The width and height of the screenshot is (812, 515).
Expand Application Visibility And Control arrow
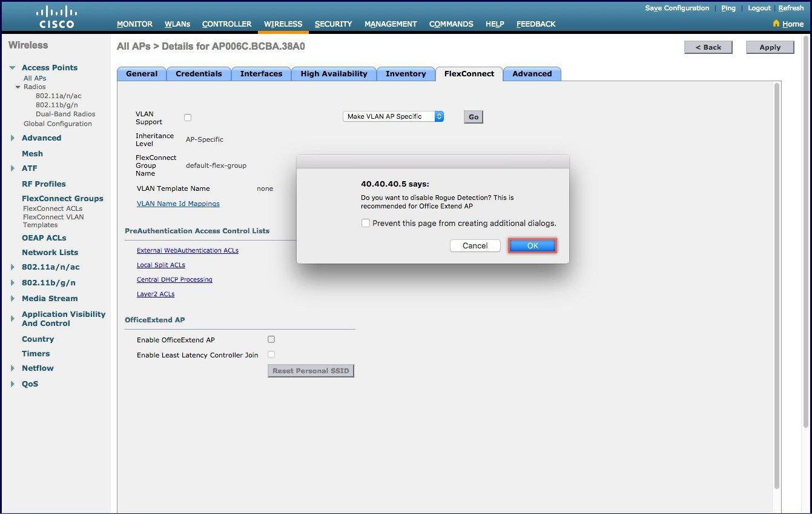(x=13, y=319)
